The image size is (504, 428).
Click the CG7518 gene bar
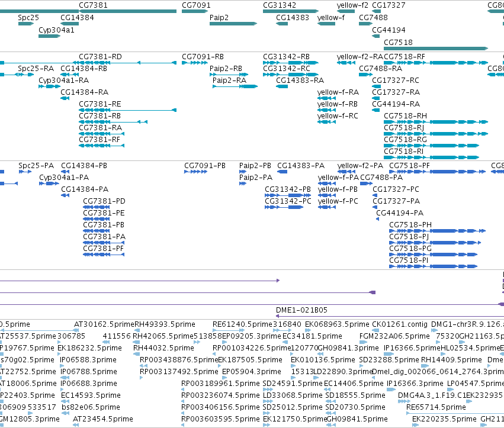[436, 49]
